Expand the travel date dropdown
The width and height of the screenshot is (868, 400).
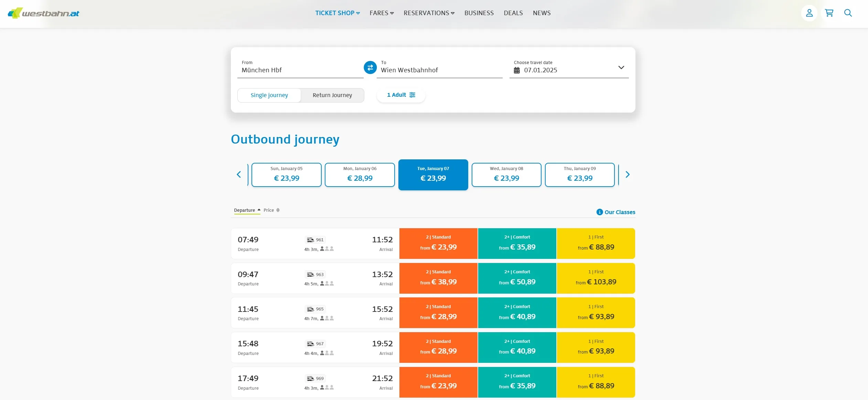click(x=621, y=67)
